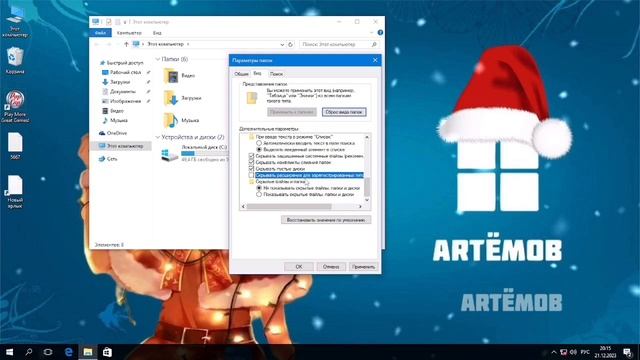
Task: Click the taskbar search magnifier
Action: [29, 352]
